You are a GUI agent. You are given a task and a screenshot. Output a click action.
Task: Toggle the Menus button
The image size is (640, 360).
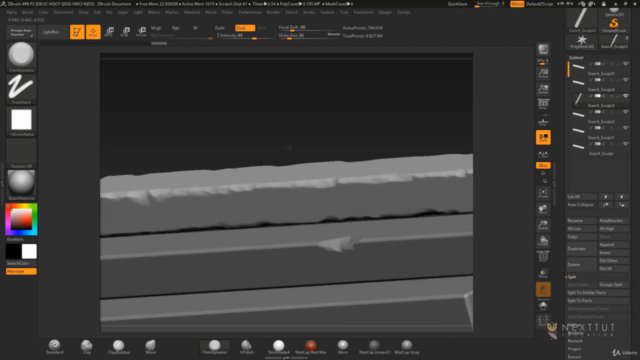click(x=517, y=4)
